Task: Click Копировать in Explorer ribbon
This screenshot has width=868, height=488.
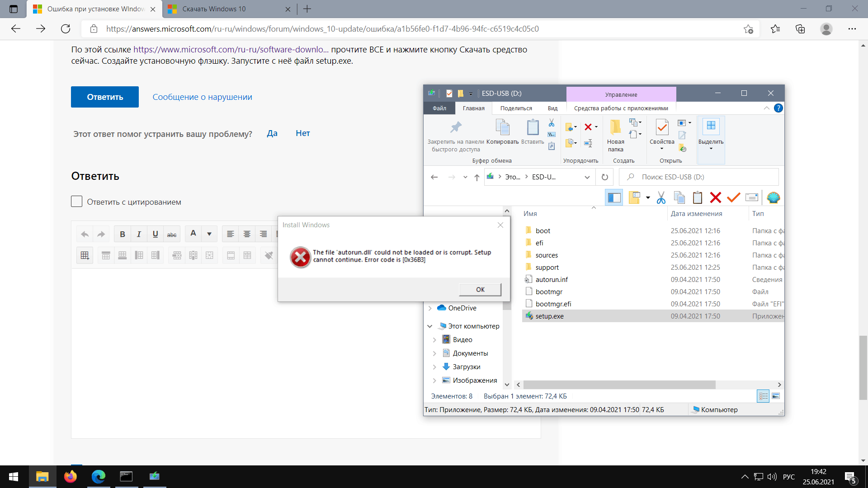Action: tap(503, 131)
